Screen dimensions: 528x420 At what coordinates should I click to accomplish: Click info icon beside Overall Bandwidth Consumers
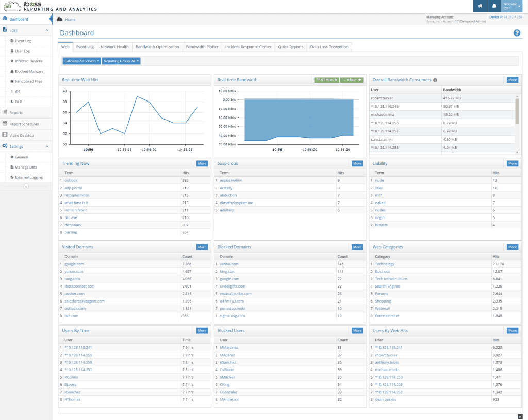pos(435,80)
